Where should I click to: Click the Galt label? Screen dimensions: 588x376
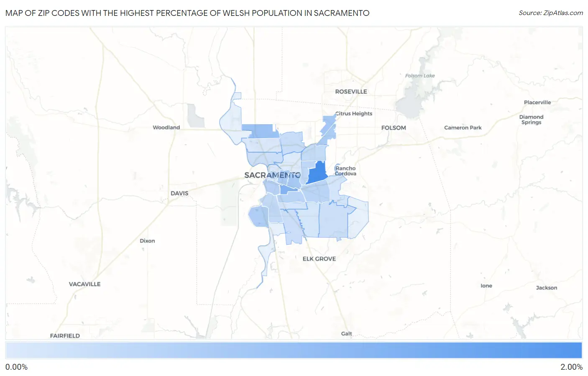pos(346,334)
